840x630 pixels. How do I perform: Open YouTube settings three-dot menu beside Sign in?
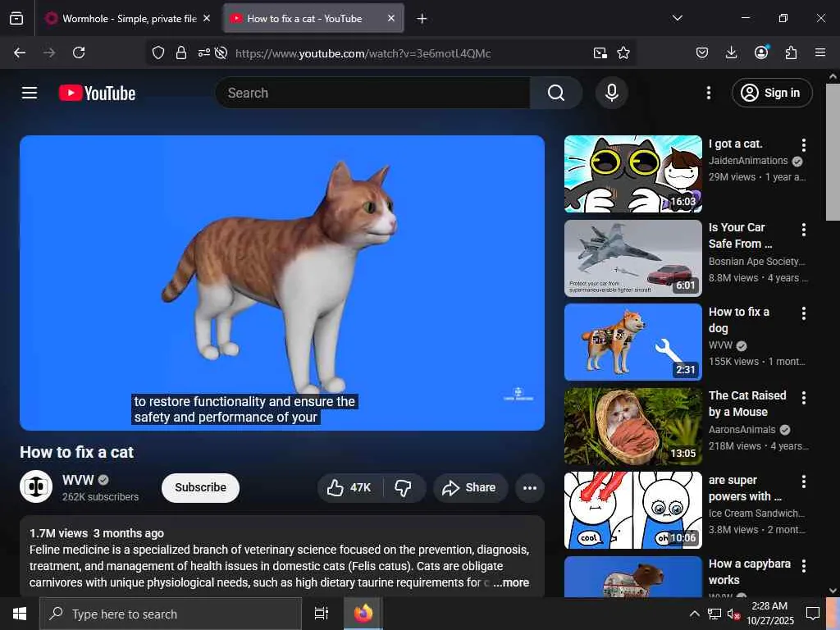[x=708, y=93]
